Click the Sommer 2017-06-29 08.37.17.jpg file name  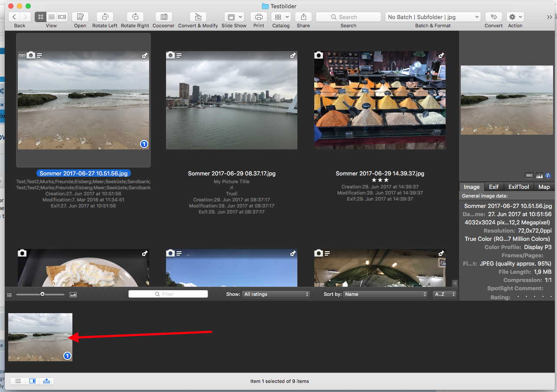tap(231, 173)
